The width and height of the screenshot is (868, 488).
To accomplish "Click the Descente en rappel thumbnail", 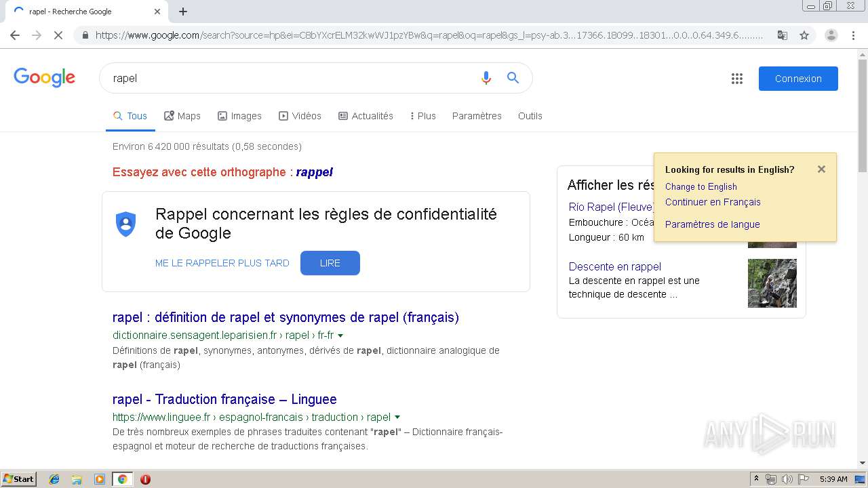I will click(x=772, y=283).
